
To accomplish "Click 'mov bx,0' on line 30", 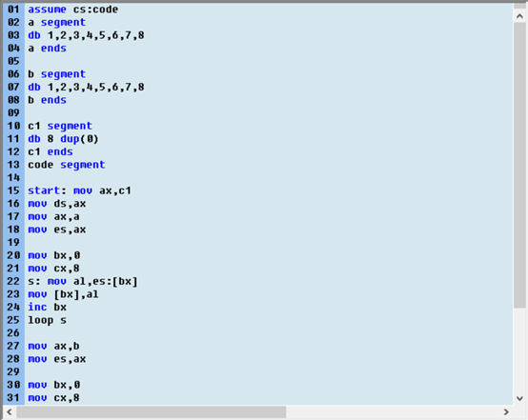I will [x=54, y=385].
